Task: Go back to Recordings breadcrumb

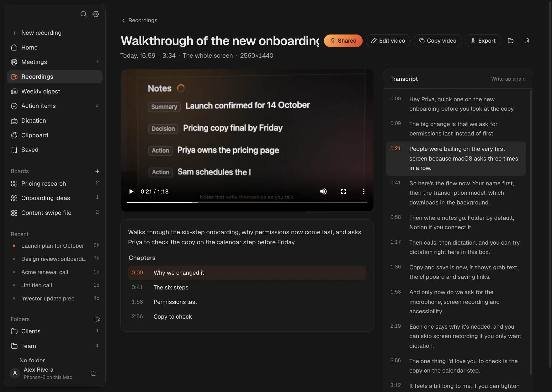Action: click(140, 20)
